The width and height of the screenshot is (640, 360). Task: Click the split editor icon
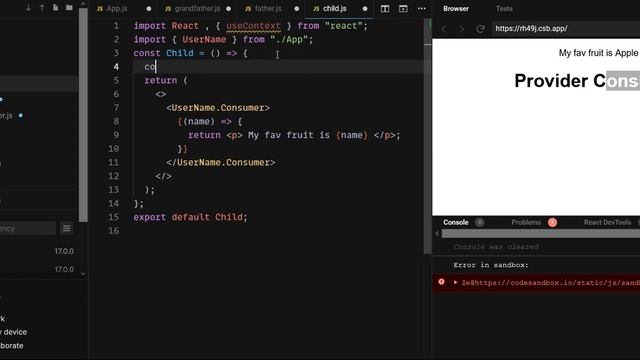pos(385,9)
